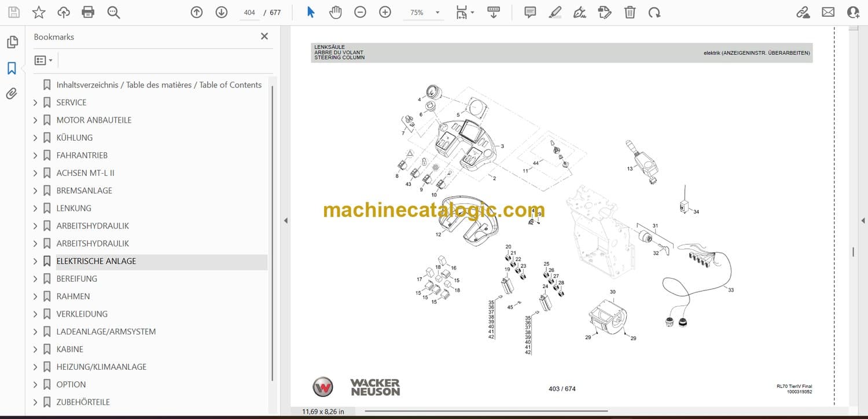Expand the right tools pane arrow
The image size is (868, 419).
tap(863, 220)
